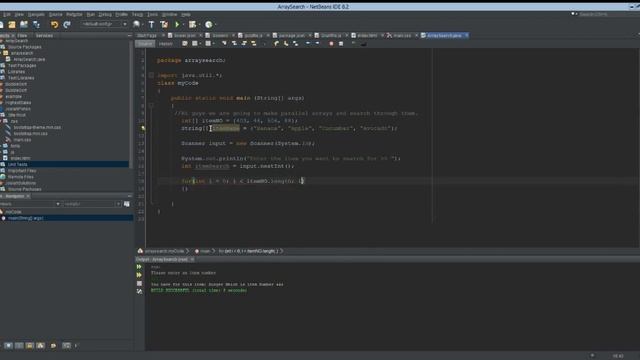This screenshot has height=360, width=640.
Task: Click the Last Edit icon in editor toolbar
Action: (185, 43)
